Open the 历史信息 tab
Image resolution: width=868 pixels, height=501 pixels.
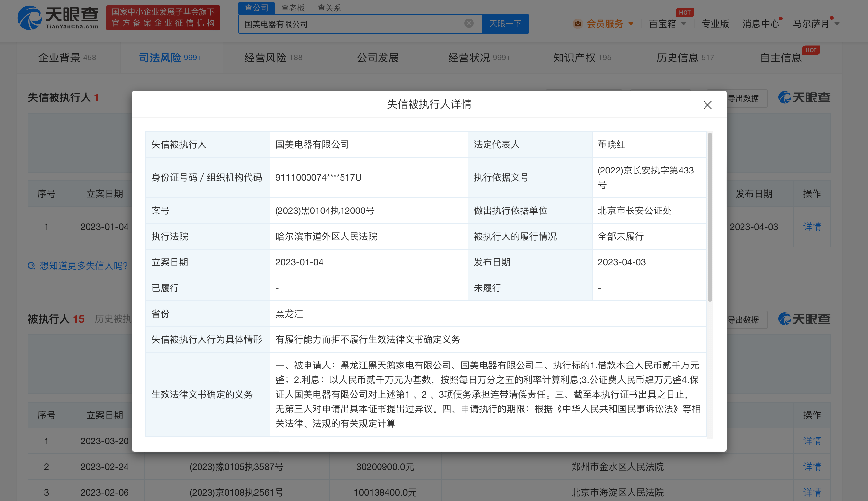685,58
